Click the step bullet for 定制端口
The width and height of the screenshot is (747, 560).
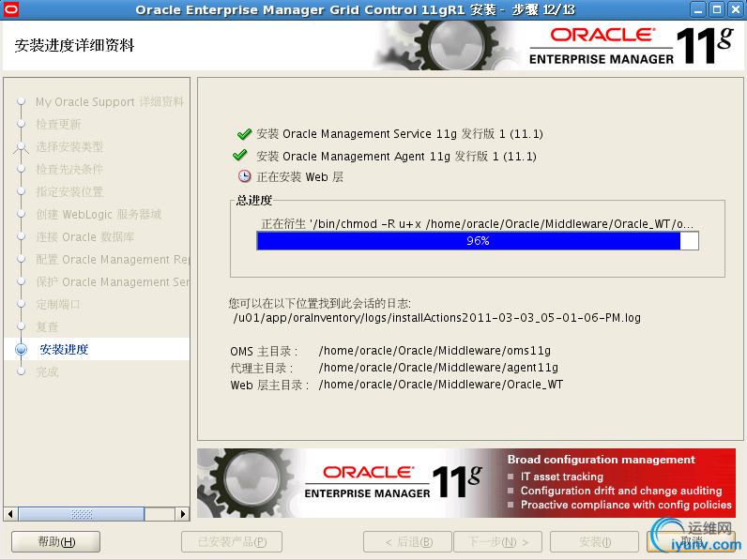21,304
